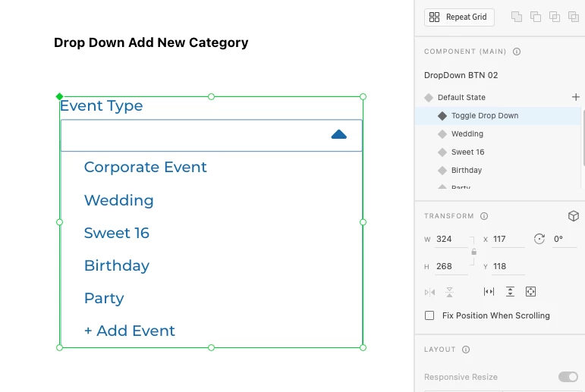The width and height of the screenshot is (585, 392).
Task: Click the Layout section info icon
Action: tap(466, 350)
